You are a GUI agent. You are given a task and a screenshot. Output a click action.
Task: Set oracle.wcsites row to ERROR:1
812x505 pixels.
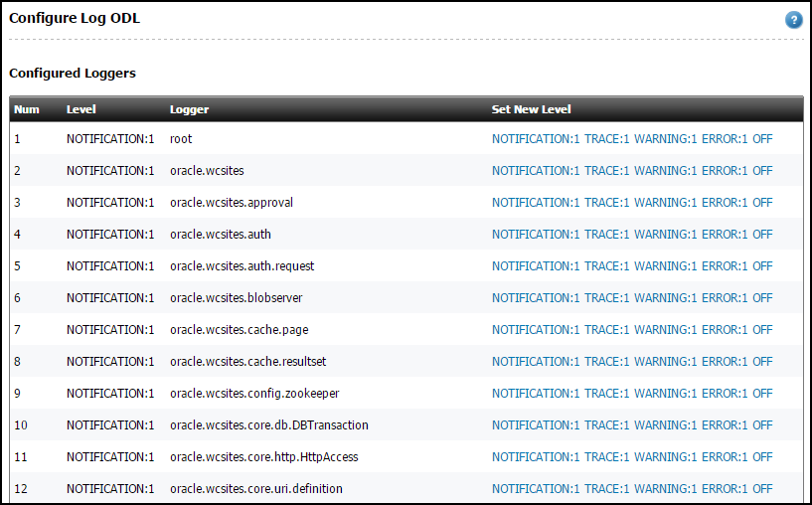click(725, 170)
